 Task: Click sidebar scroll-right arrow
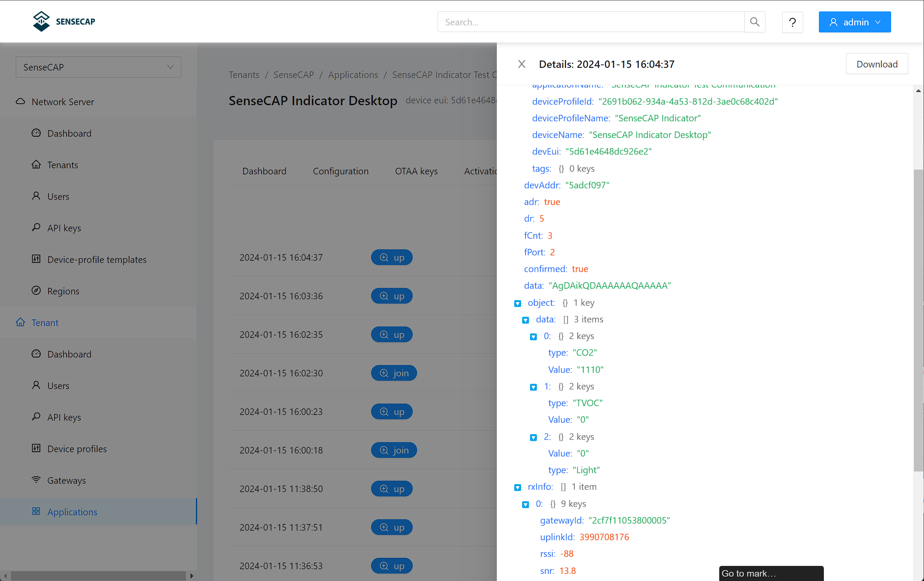pyautogui.click(x=191, y=576)
